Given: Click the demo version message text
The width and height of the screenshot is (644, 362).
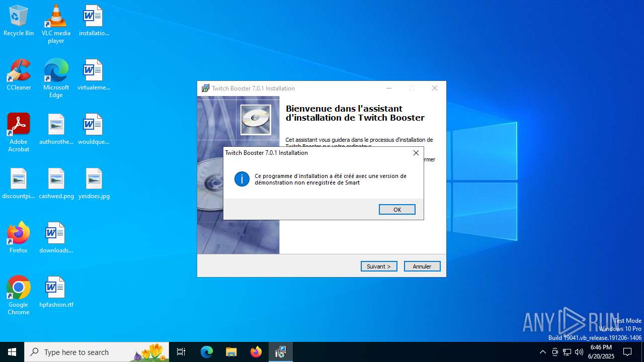Looking at the screenshot, I should (331, 179).
